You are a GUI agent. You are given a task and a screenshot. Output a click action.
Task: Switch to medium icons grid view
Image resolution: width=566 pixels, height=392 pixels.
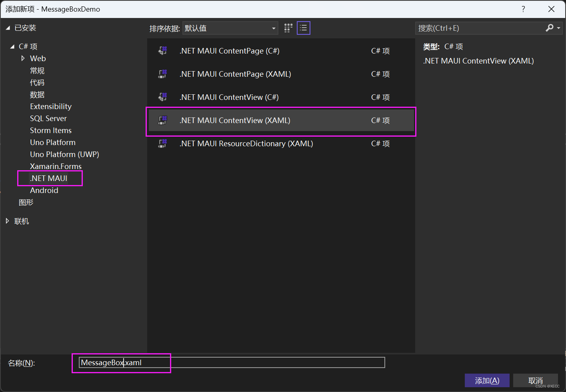point(288,28)
